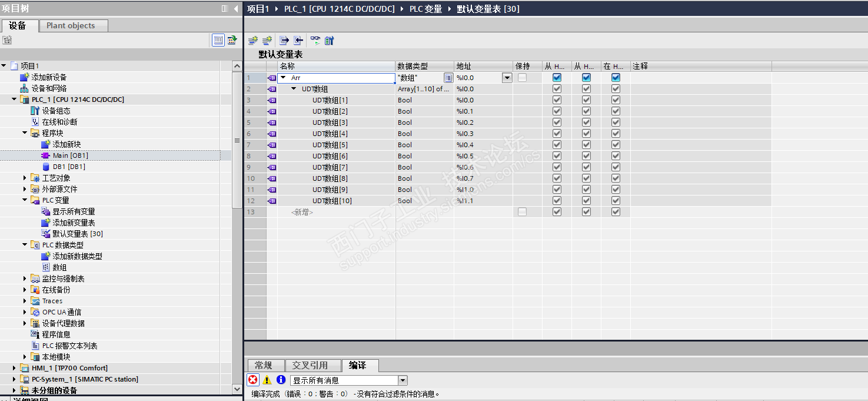Click the data type picker icon for Arr
This screenshot has height=401, width=868.
[x=448, y=78]
